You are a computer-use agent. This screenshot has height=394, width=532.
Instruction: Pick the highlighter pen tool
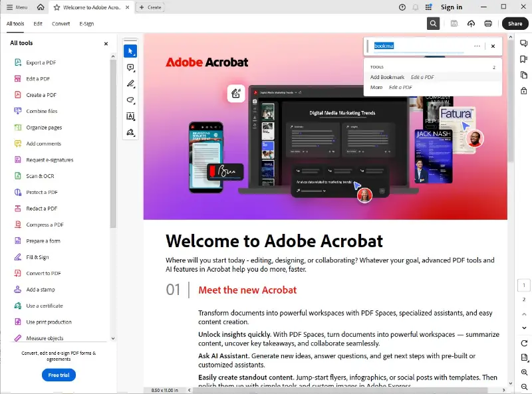click(130, 84)
